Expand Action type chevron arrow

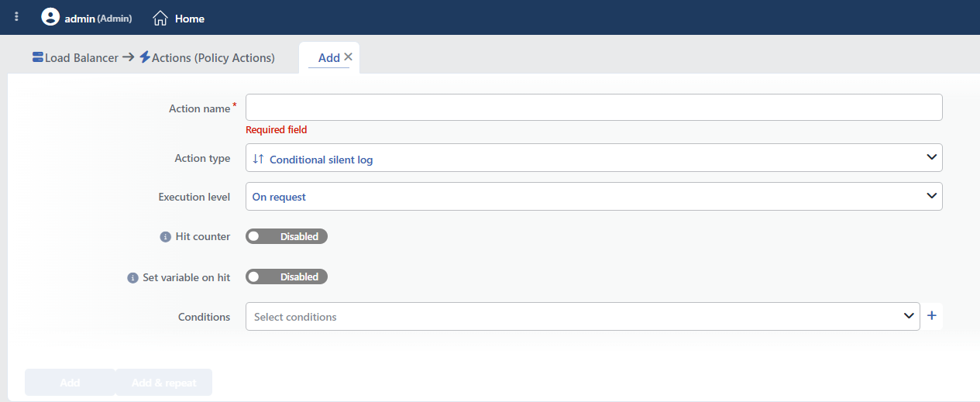932,157
